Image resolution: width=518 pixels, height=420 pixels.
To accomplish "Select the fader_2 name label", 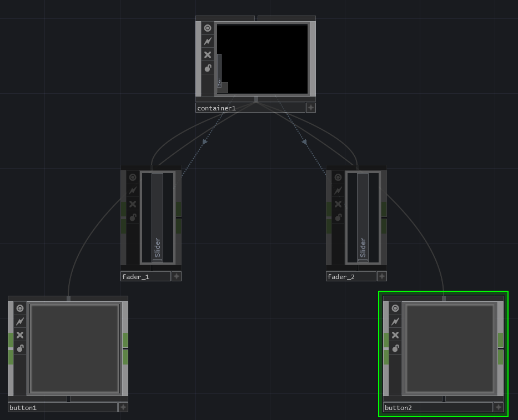I will (350, 276).
